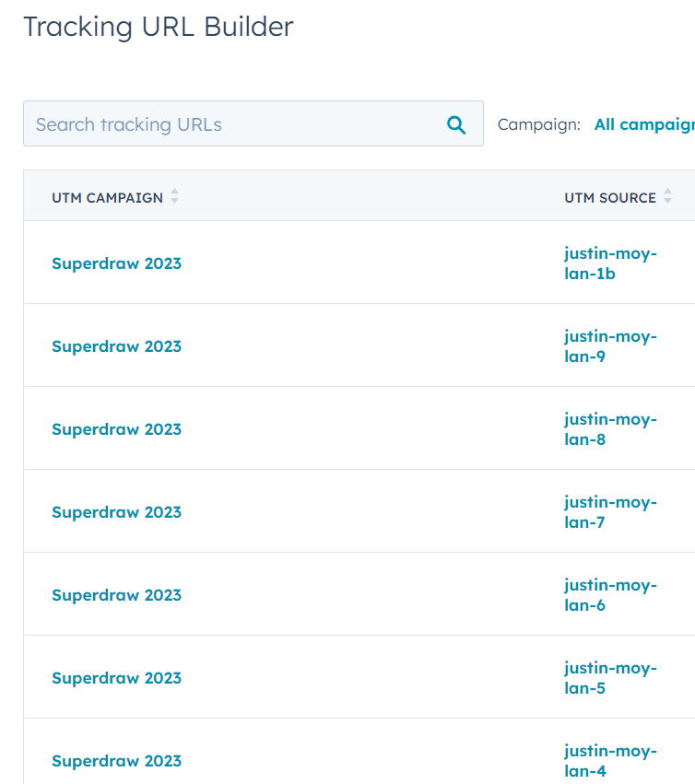This screenshot has height=784, width=695.
Task: Open the justin-moylan-6 source link
Action: point(609,595)
